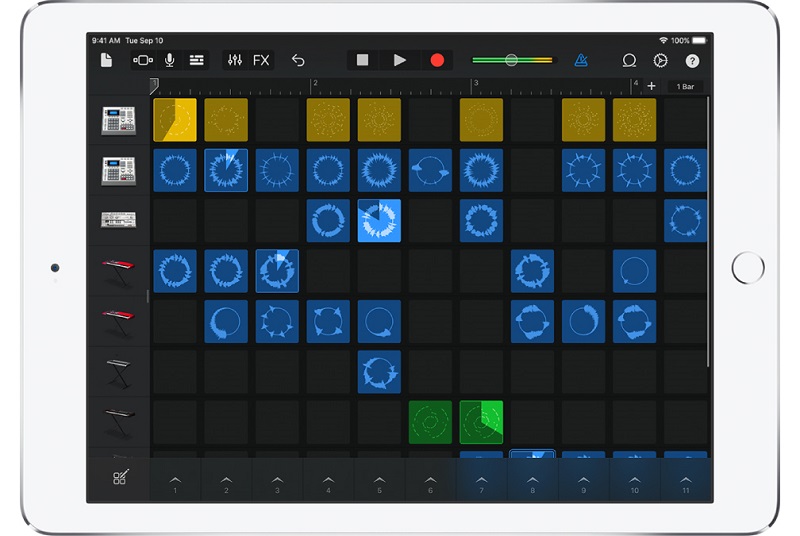This screenshot has width=800, height=536.
Task: Open My Songs document browser
Action: (x=106, y=60)
